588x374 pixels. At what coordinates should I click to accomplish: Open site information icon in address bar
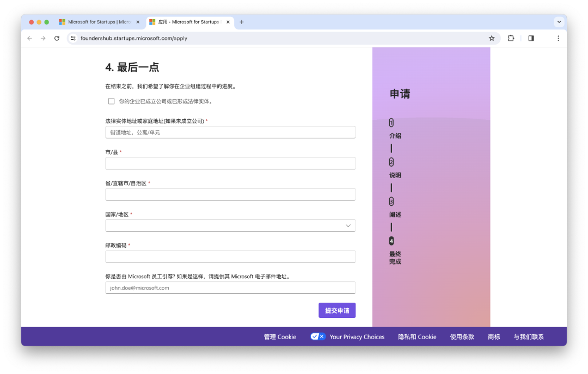click(x=73, y=38)
